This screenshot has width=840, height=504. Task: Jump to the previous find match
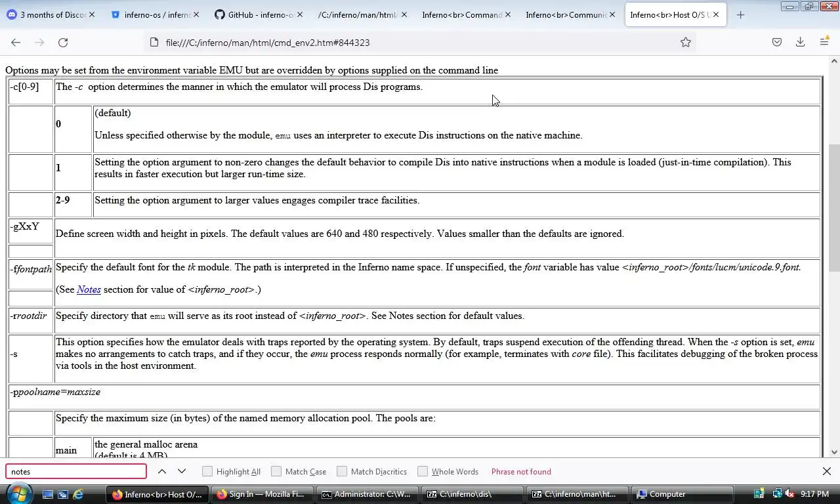point(162,471)
